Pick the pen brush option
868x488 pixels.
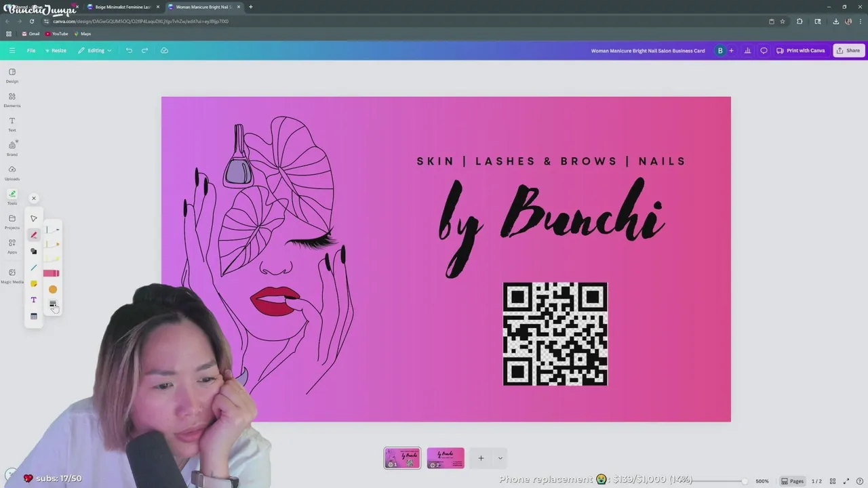tap(52, 230)
